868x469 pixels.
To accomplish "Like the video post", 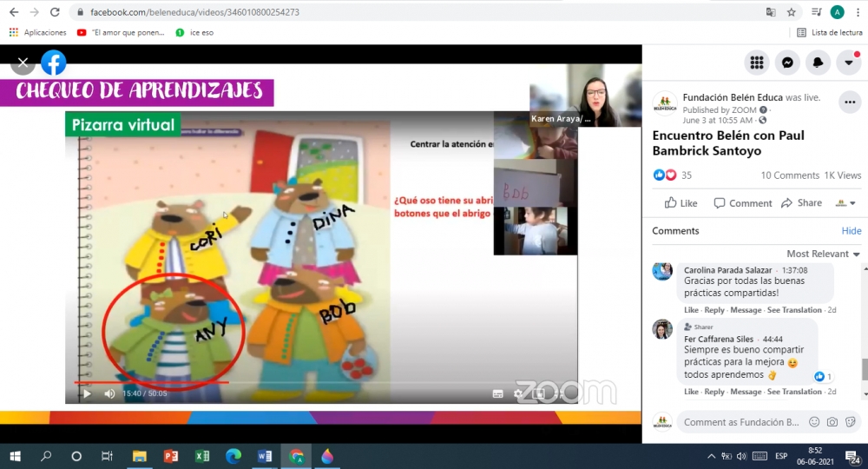I will 681,203.
